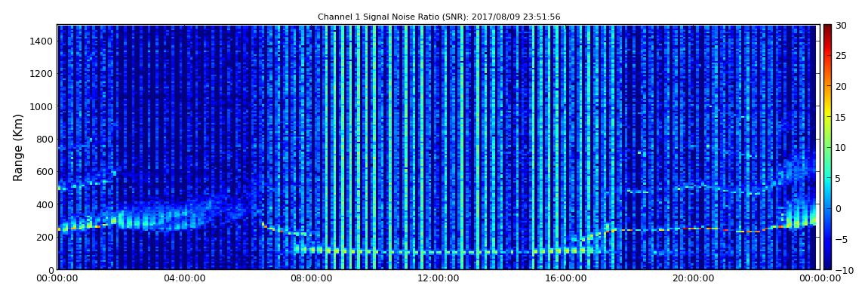Click the 800 tick on the range axis
This screenshot has height=307, width=868.
click(x=45, y=139)
